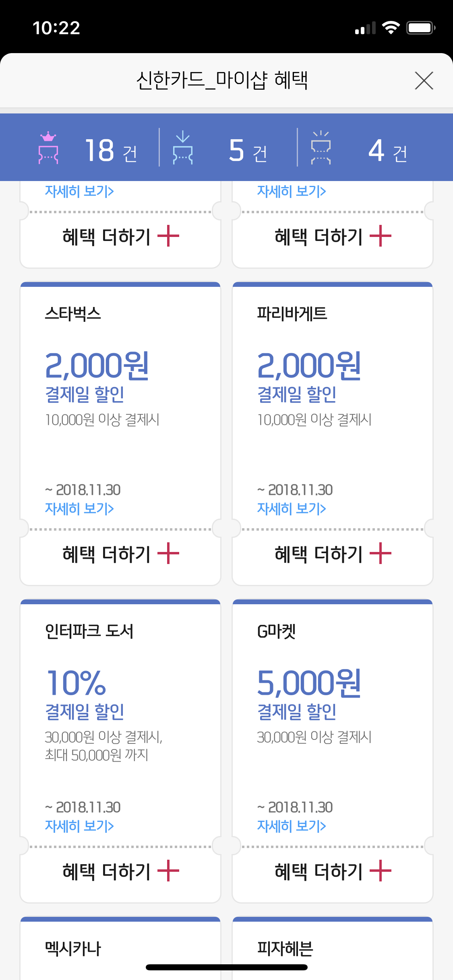Viewport: 453px width, 980px height.
Task: Open 자세히 보기 for 스타벅스
Action: point(79,509)
